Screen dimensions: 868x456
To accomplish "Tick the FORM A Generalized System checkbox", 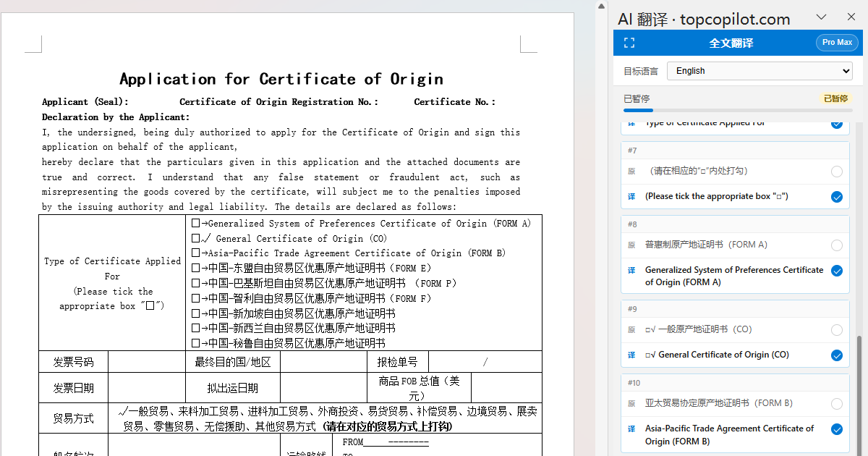I will (x=195, y=224).
